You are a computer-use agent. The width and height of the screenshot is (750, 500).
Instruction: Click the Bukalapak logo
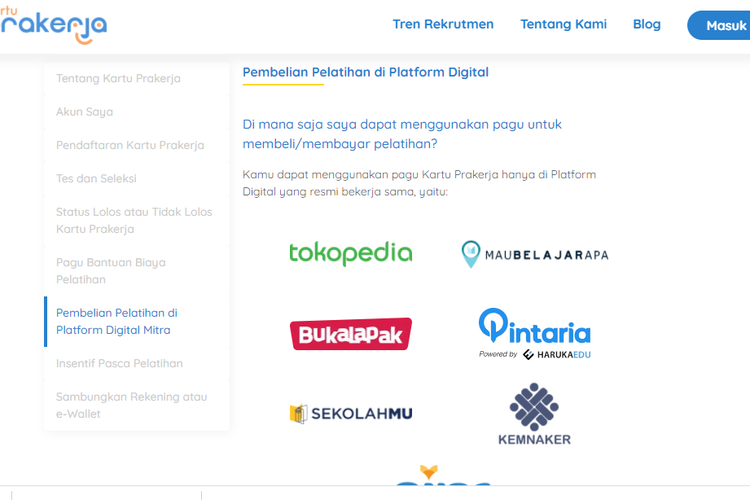click(x=351, y=334)
